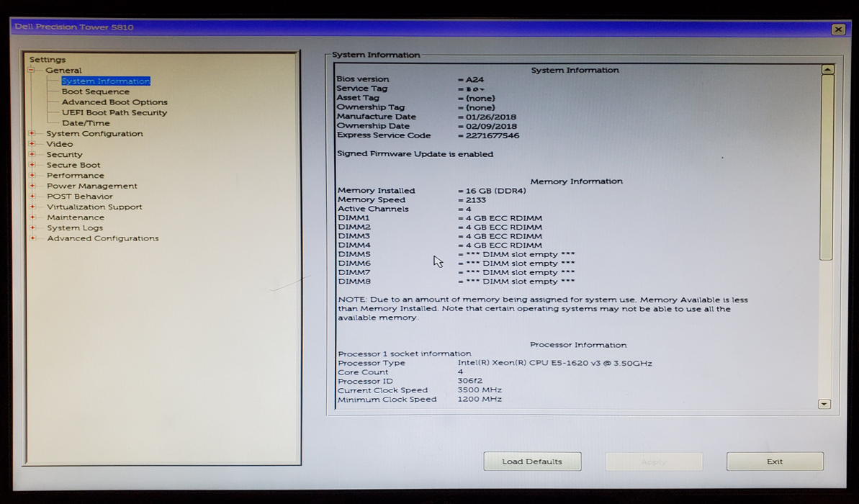Select UEFI Boot Path Security
859x504 pixels.
(114, 112)
